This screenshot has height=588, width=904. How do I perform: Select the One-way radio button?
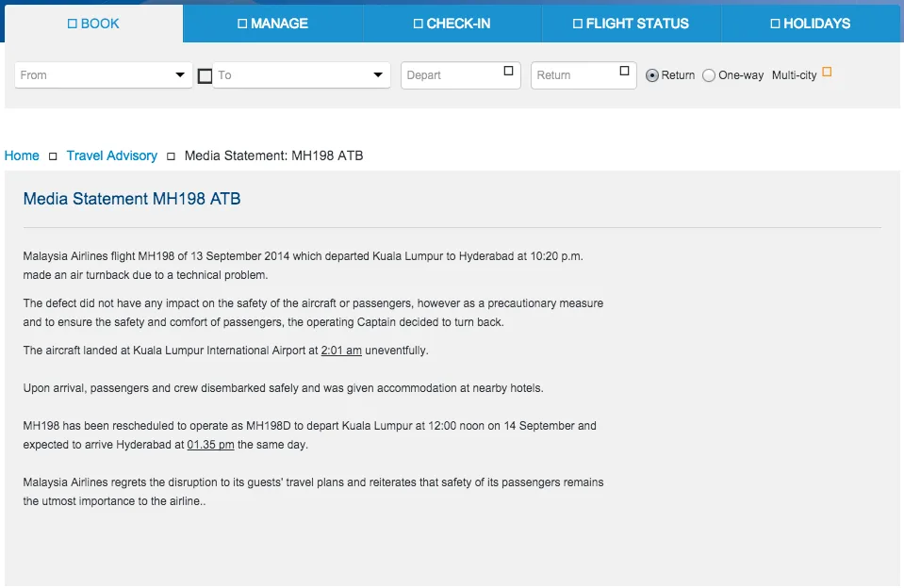(x=709, y=74)
